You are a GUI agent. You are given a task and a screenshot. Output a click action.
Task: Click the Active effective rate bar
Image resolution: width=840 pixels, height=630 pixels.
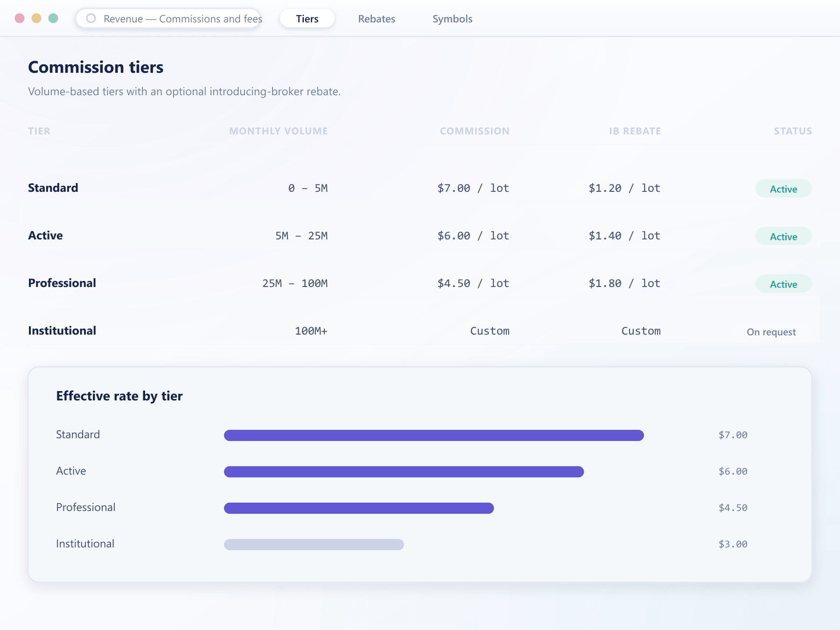click(x=404, y=472)
